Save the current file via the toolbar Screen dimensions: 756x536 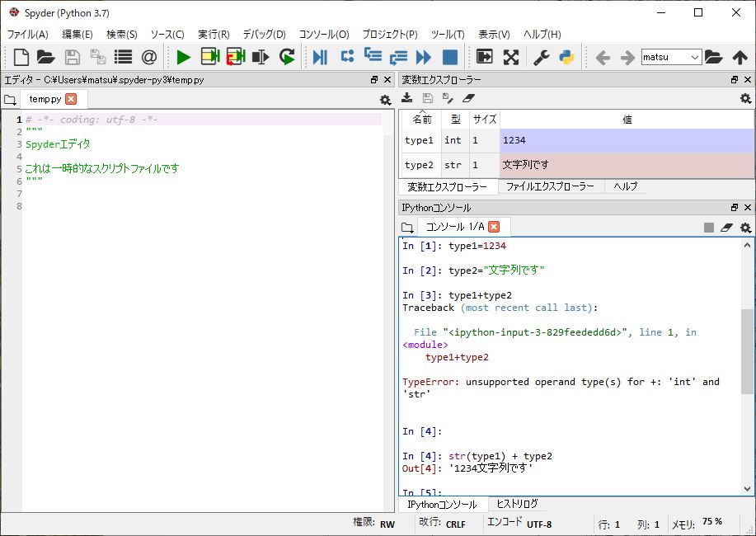73,57
